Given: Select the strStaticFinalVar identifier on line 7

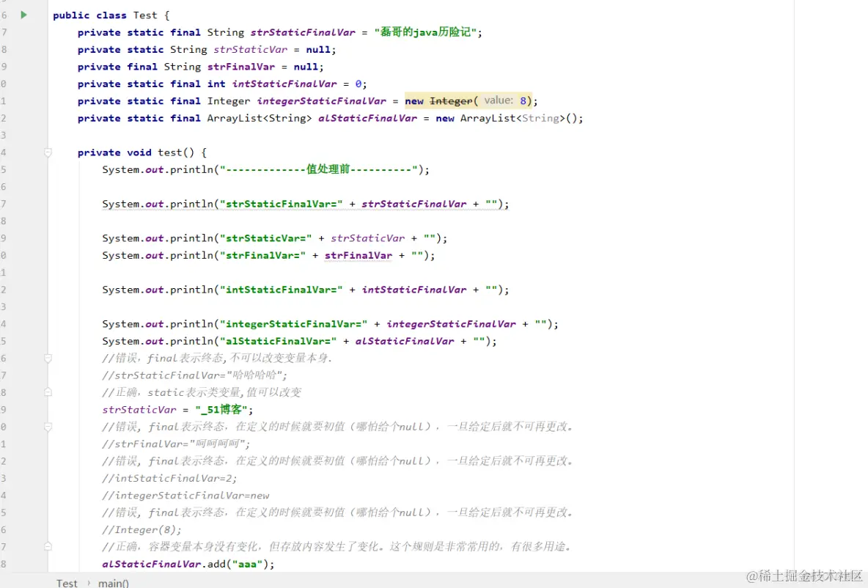Looking at the screenshot, I should 303,32.
